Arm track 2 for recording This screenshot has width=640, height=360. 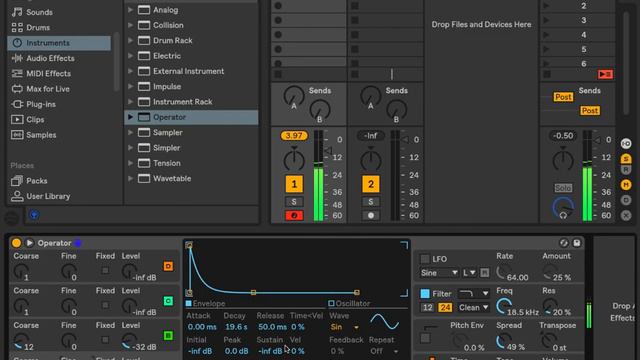(371, 216)
